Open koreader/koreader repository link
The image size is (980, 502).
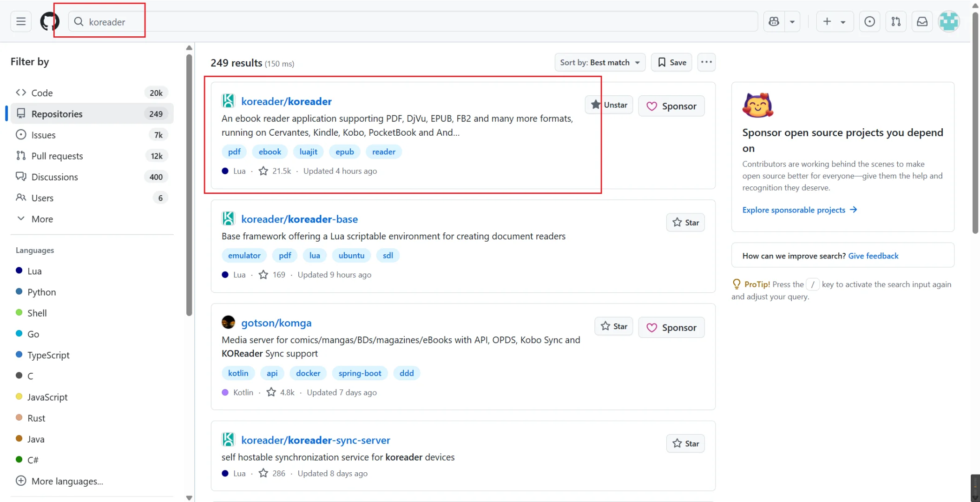pos(286,101)
